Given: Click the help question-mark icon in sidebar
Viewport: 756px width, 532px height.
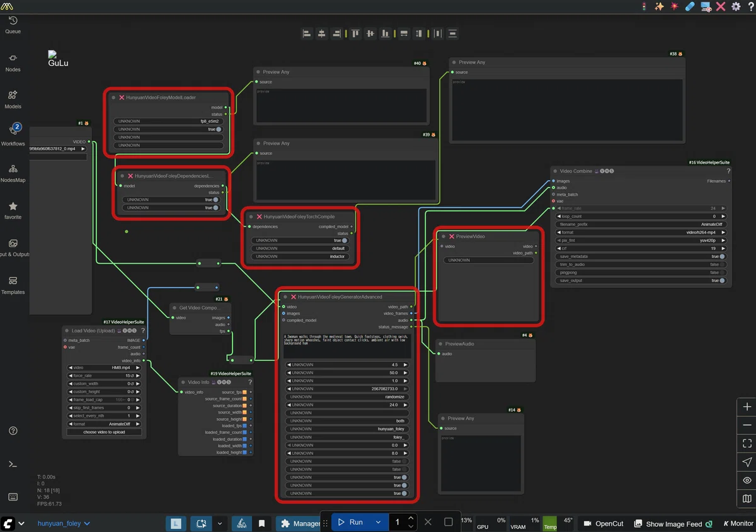Looking at the screenshot, I should pyautogui.click(x=13, y=431).
